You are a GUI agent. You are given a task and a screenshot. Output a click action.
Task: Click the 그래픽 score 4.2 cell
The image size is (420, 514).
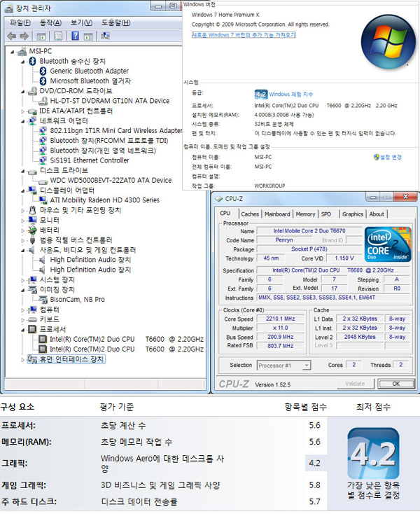pos(316,463)
